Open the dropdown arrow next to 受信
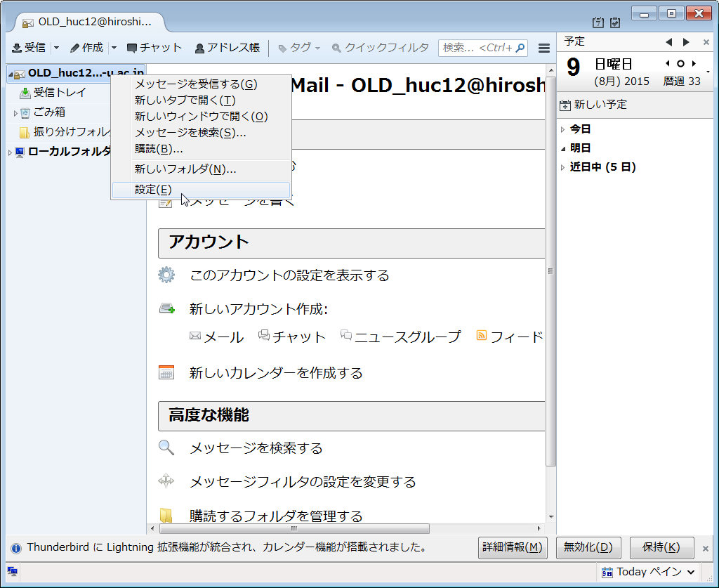719x588 pixels. coord(56,48)
